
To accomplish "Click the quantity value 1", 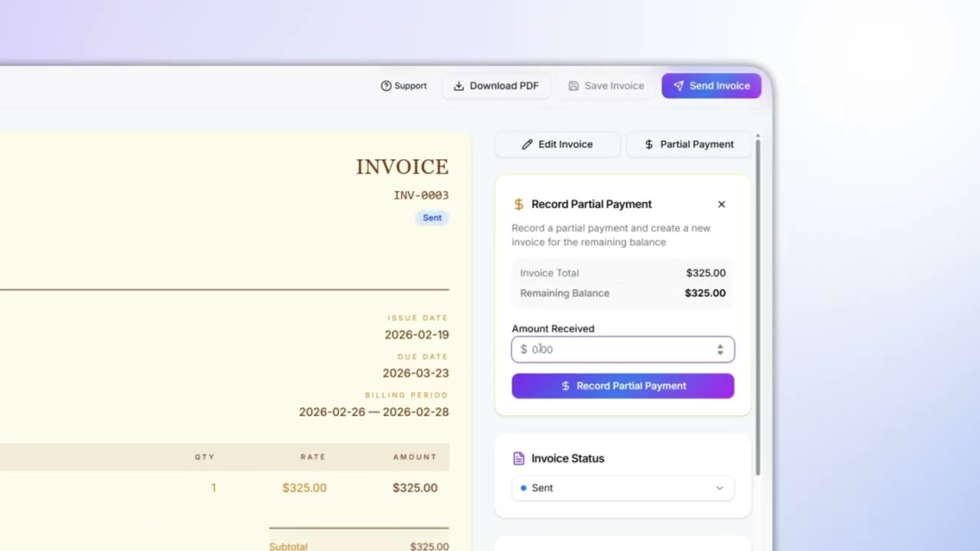I will pyautogui.click(x=214, y=487).
